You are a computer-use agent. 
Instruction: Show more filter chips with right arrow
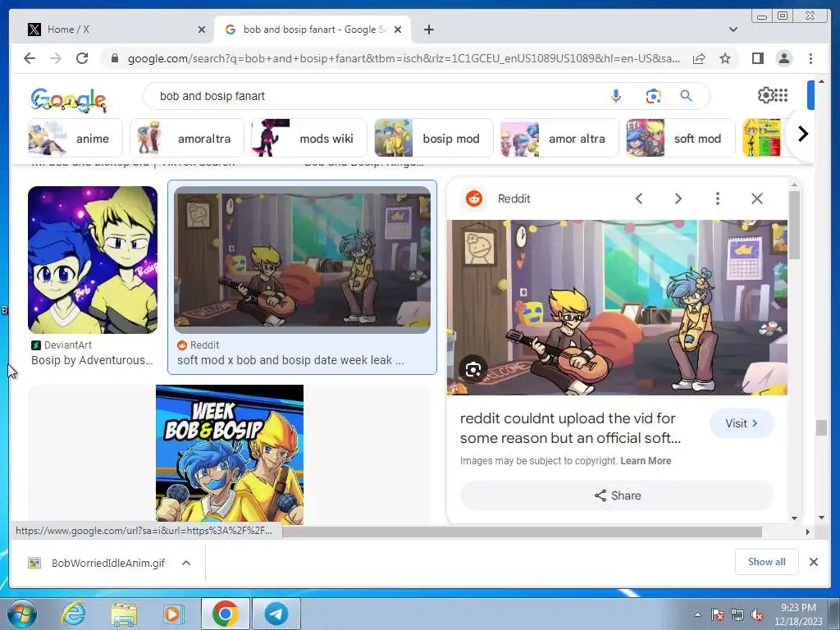[802, 134]
